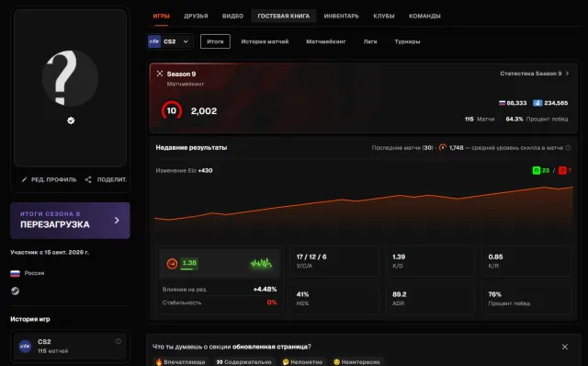
Task: Expand the CS2 game selector dropdown
Action: 170,41
